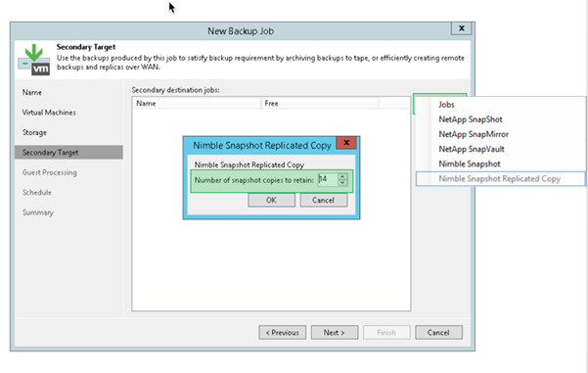Open the Schedule wizard step
Screen dimensions: 588x373
[x=37, y=193]
